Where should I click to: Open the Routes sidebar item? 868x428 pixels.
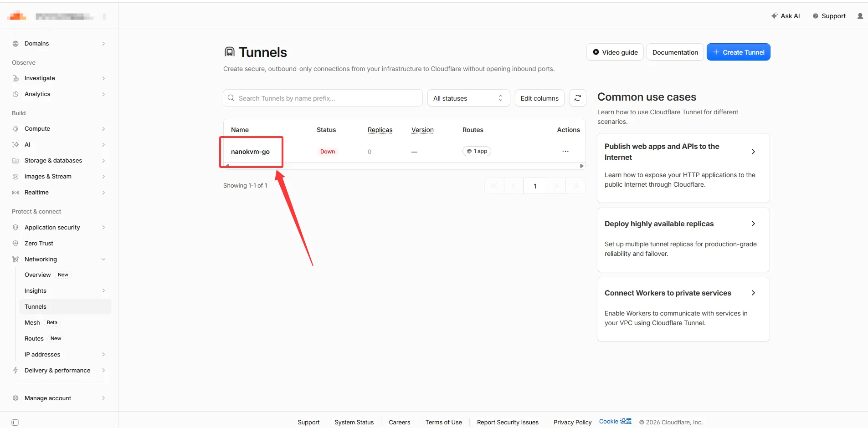43,338
